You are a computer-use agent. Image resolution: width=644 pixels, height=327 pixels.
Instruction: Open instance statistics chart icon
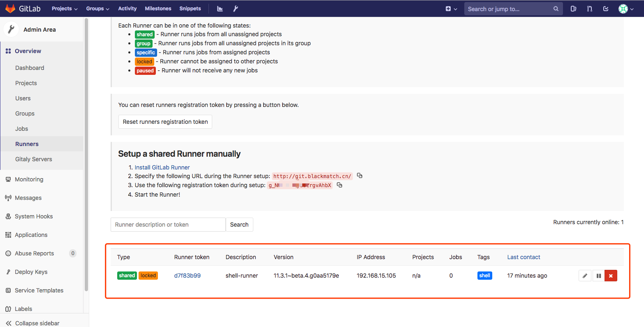[220, 9]
